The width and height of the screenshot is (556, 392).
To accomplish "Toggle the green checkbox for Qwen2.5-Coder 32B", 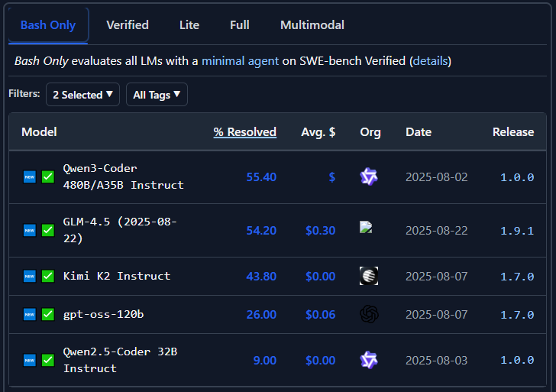I will tap(48, 360).
